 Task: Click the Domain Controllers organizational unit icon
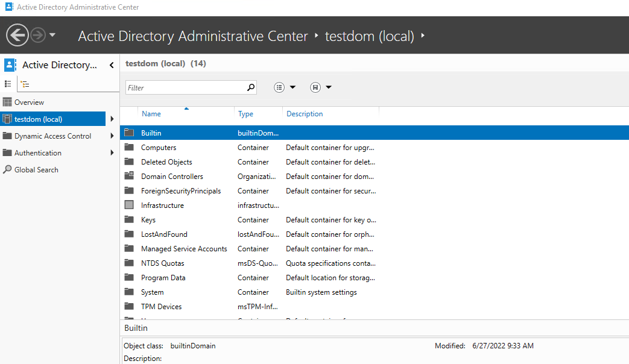[x=129, y=175]
